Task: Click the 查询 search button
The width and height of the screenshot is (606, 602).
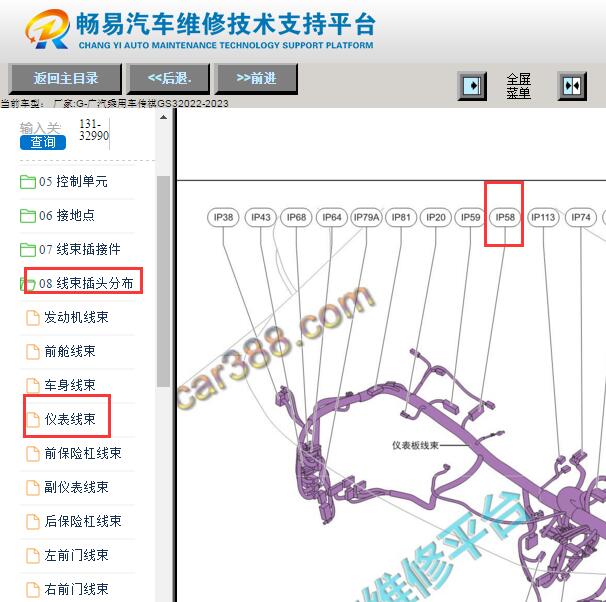Action: (43, 142)
